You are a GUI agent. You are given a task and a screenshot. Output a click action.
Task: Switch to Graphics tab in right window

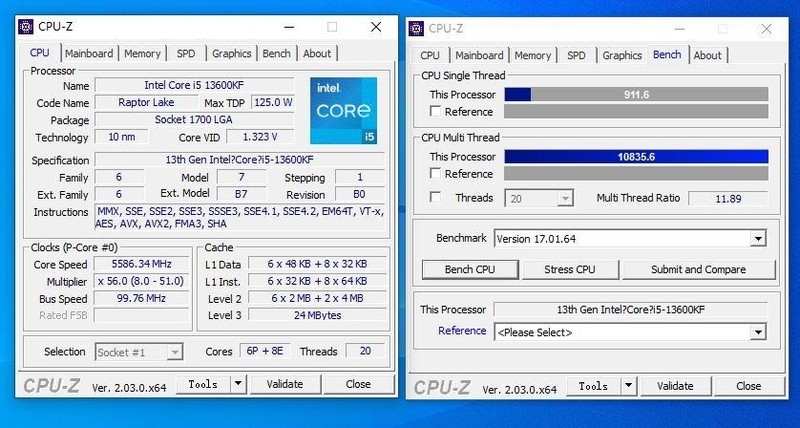[x=622, y=56]
